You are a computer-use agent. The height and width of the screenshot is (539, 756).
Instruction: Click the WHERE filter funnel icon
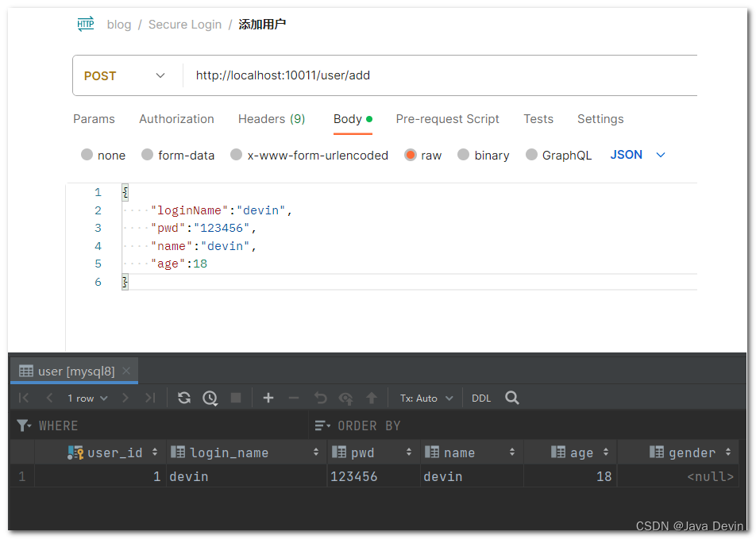click(24, 425)
